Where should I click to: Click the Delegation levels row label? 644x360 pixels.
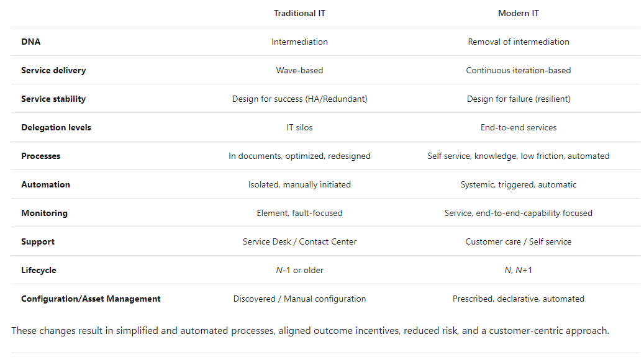[x=56, y=127]
